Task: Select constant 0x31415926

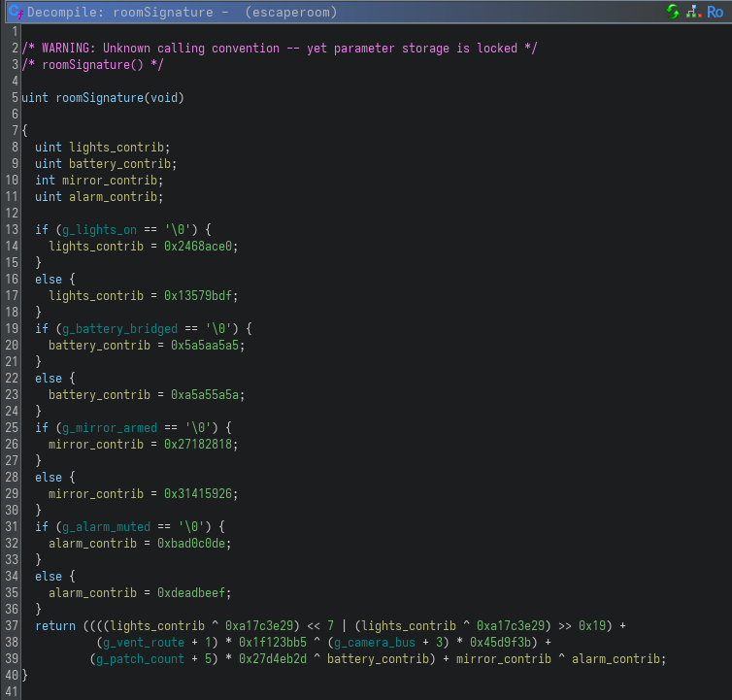Action: coord(198,493)
